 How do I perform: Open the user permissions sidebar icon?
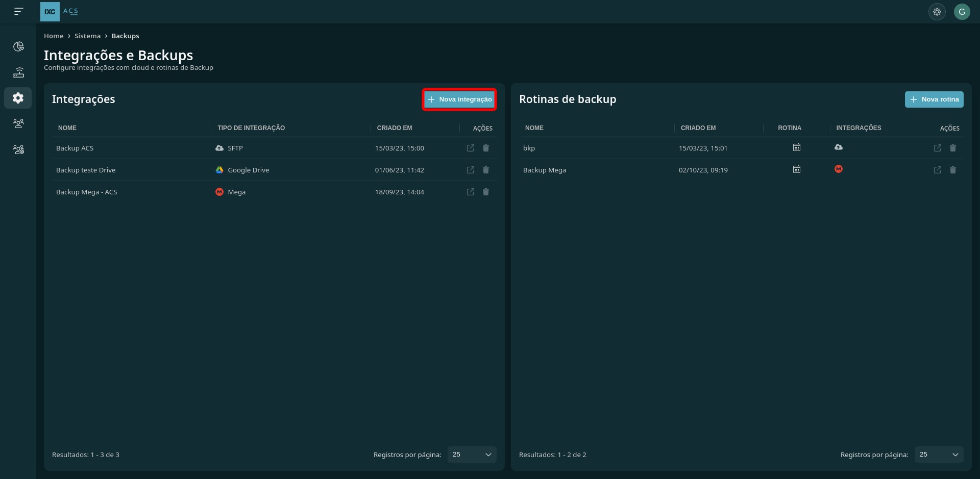click(18, 149)
